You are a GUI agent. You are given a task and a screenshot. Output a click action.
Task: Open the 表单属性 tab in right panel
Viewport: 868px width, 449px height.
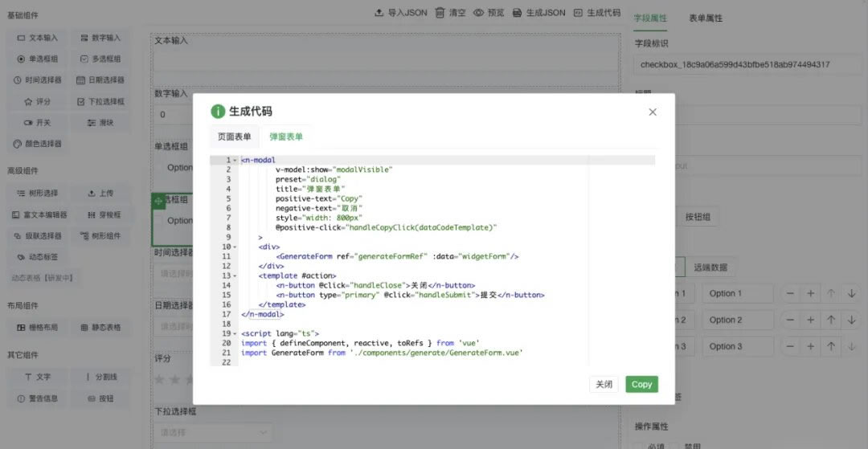(706, 18)
